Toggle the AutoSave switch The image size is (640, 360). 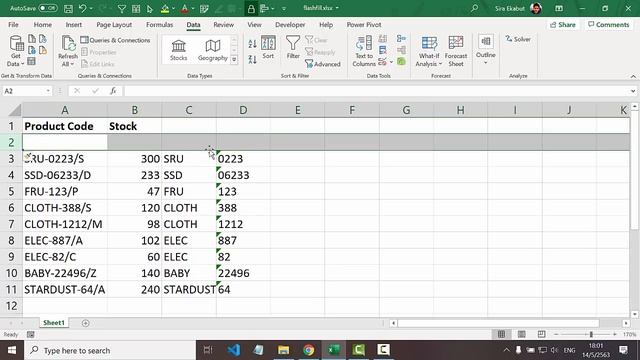click(x=48, y=8)
